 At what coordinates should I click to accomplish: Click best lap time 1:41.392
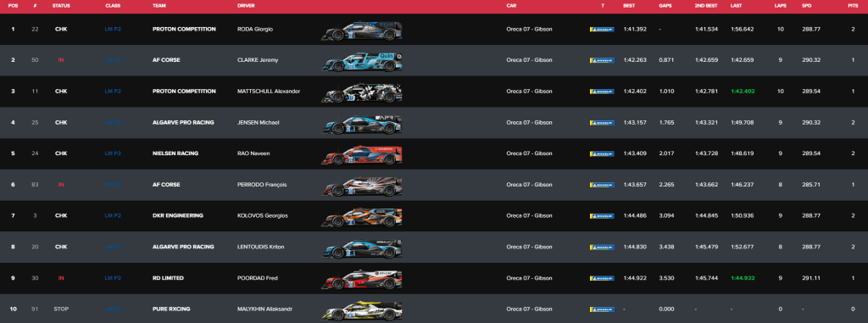(634, 30)
